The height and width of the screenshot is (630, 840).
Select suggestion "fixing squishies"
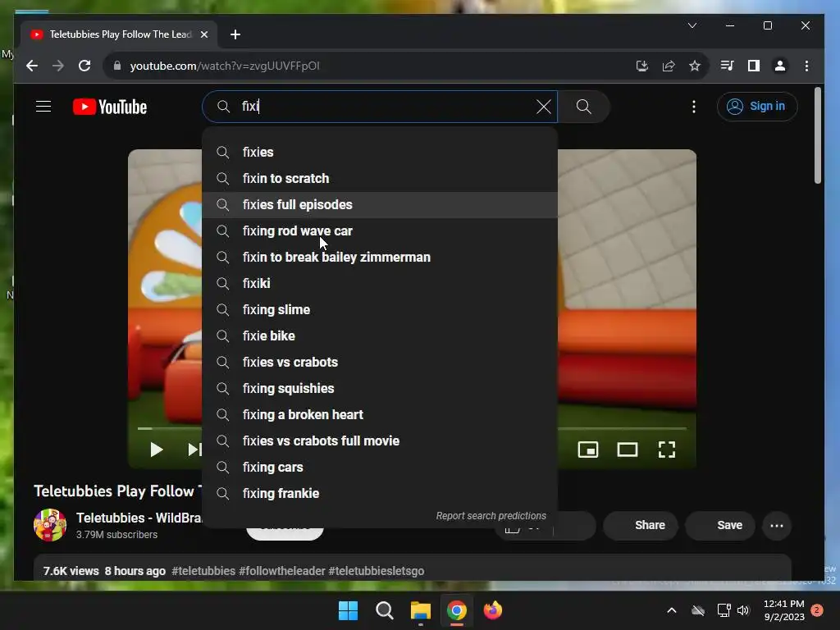[x=380, y=388]
